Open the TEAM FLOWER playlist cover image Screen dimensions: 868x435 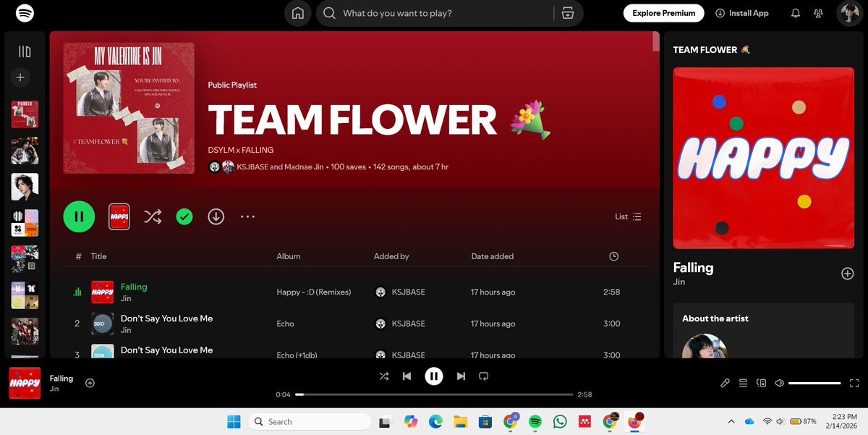coord(129,108)
